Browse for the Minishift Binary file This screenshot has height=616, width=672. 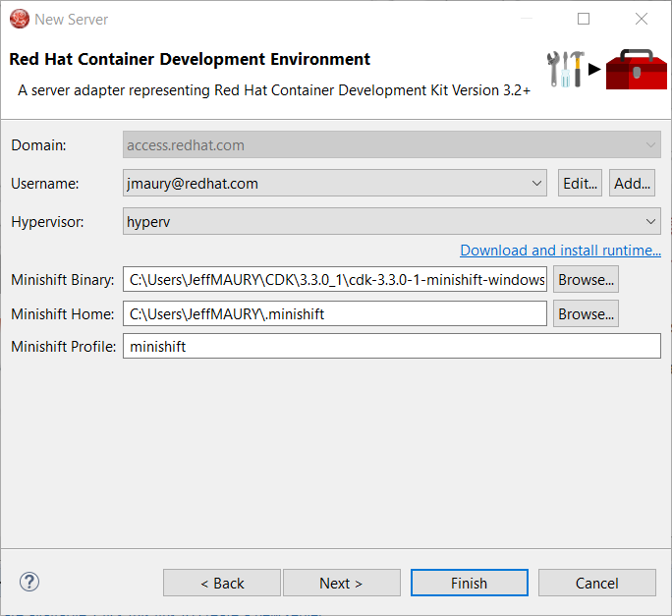[586, 280]
